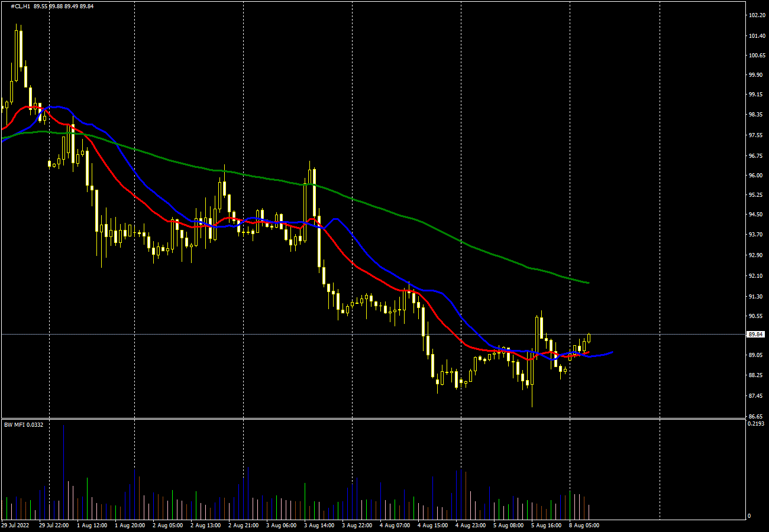Screen dimensions: 769x532
Task: Click the #CL,H1 symbol header text
Action: [x=21, y=6]
